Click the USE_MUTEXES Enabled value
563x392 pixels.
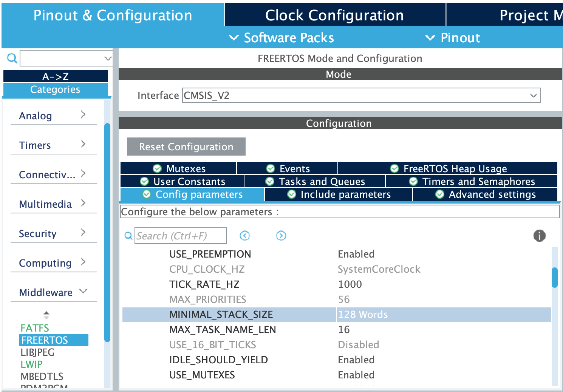[356, 375]
